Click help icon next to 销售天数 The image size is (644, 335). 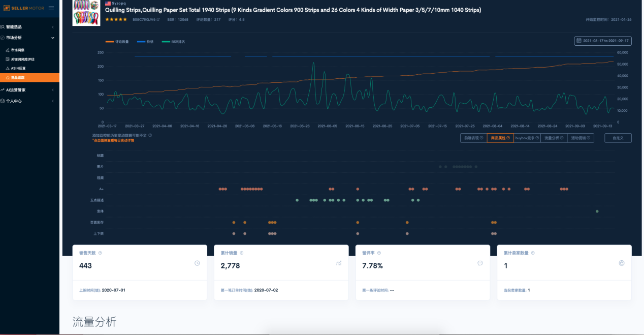[x=100, y=253]
